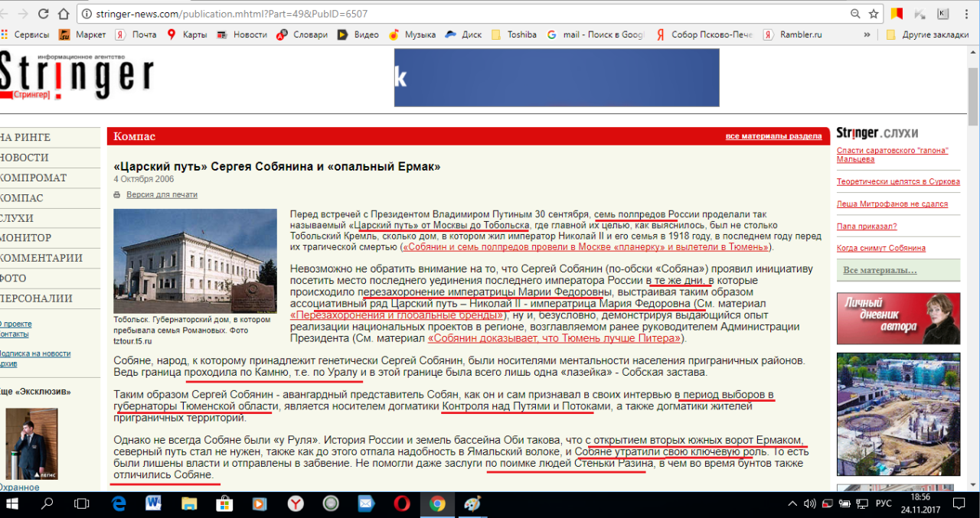The image size is (980, 518).
Task: Open НА РИНГЕ section in sidebar
Action: [26, 138]
